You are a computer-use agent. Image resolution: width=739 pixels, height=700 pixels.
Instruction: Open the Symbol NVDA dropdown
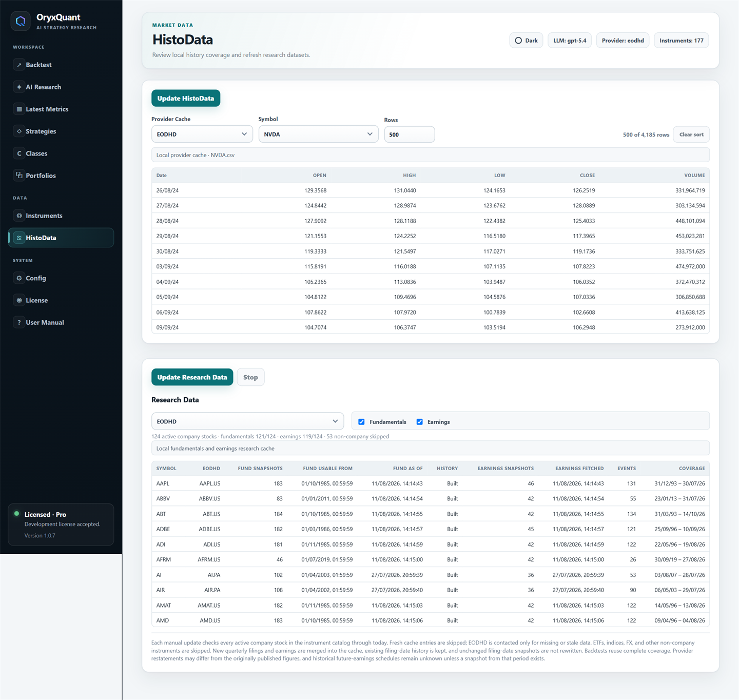click(318, 134)
